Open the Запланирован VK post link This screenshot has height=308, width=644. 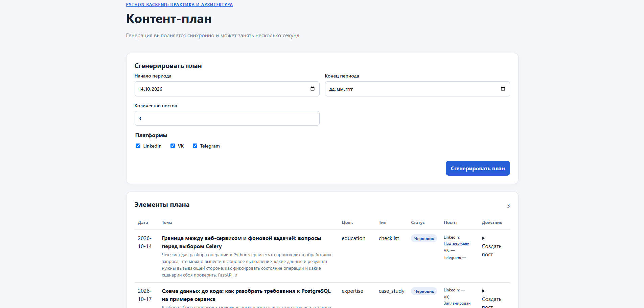point(457,303)
